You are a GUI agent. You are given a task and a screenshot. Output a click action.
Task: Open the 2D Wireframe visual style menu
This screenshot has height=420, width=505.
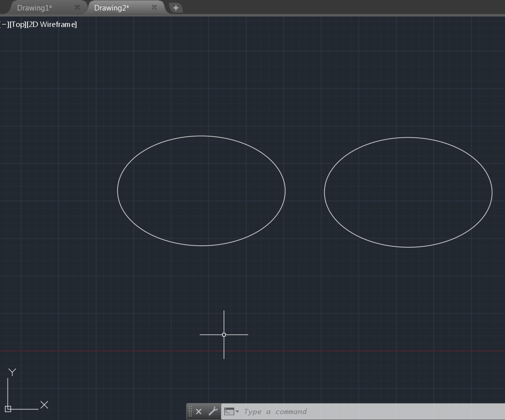tap(51, 24)
